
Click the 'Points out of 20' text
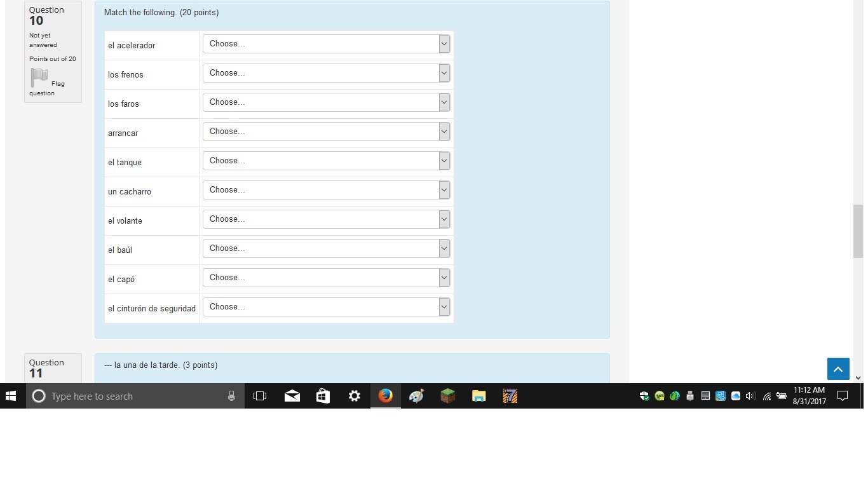(x=53, y=59)
